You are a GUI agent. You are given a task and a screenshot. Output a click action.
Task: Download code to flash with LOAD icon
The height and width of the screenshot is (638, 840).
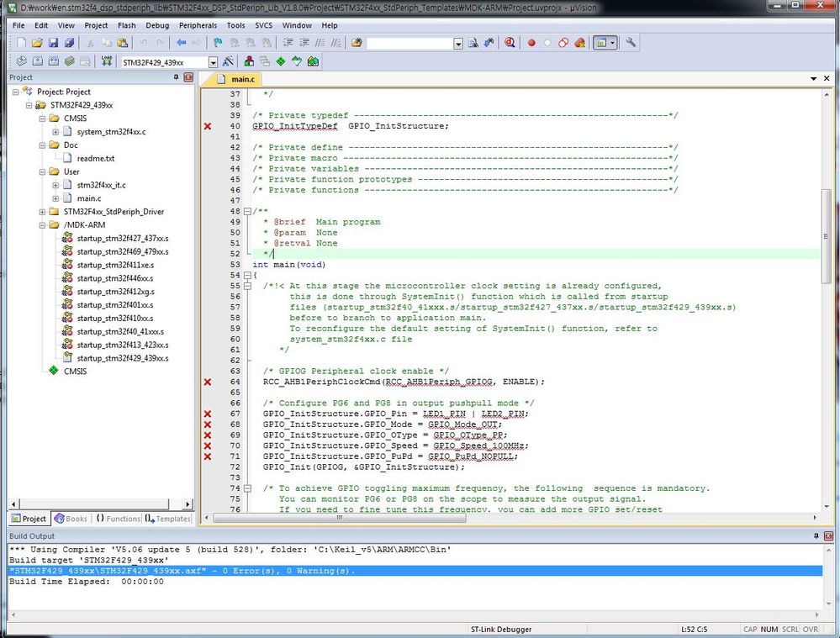(107, 61)
